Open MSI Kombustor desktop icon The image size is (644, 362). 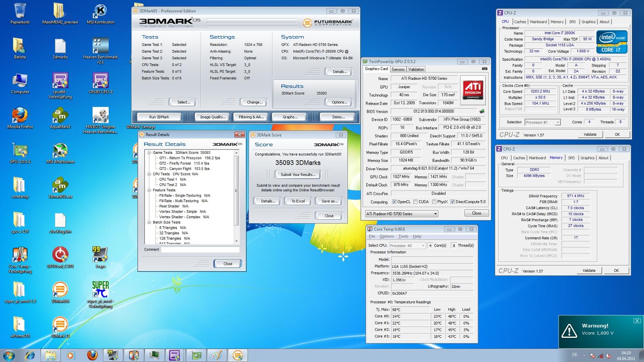(x=100, y=14)
